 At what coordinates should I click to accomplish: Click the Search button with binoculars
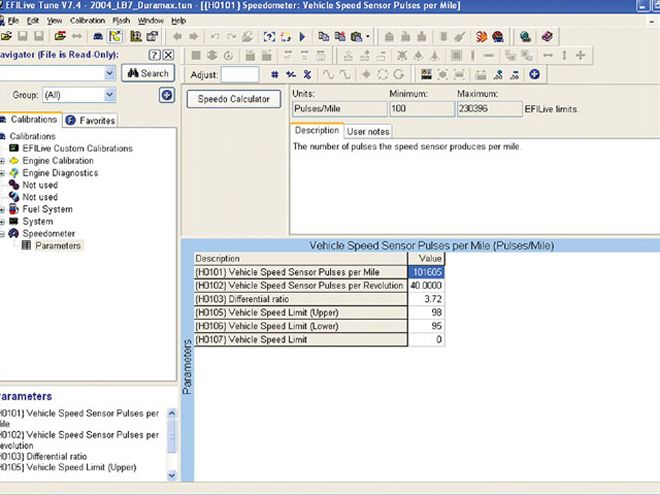pos(148,73)
